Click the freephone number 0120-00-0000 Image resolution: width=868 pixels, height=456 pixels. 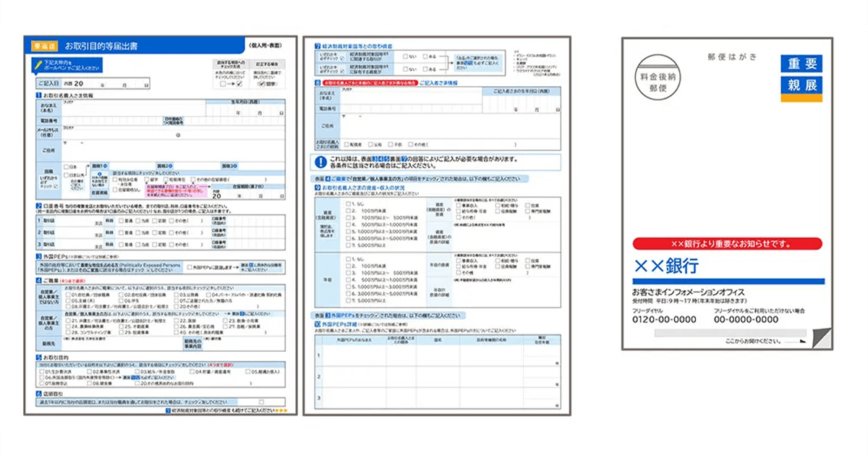click(x=664, y=319)
